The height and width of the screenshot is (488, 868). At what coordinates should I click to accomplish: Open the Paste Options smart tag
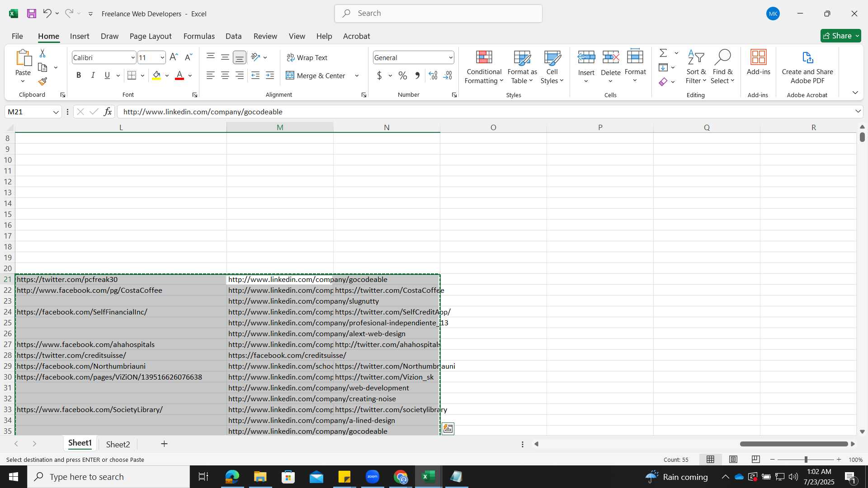pos(448,428)
